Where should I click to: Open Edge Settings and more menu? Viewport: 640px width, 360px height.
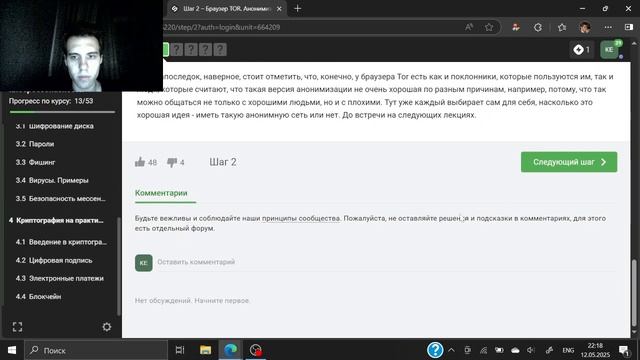pos(608,27)
